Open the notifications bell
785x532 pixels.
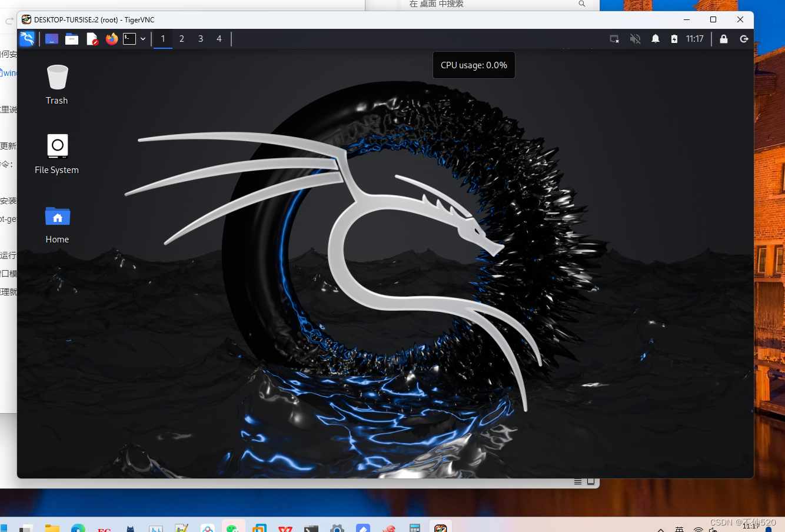point(656,39)
